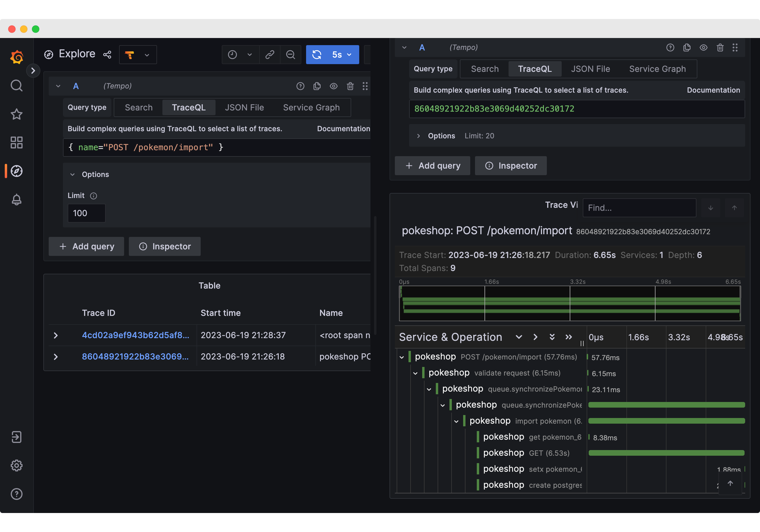Select JSON File query type in left pane
The image size is (760, 532).
[x=244, y=107]
